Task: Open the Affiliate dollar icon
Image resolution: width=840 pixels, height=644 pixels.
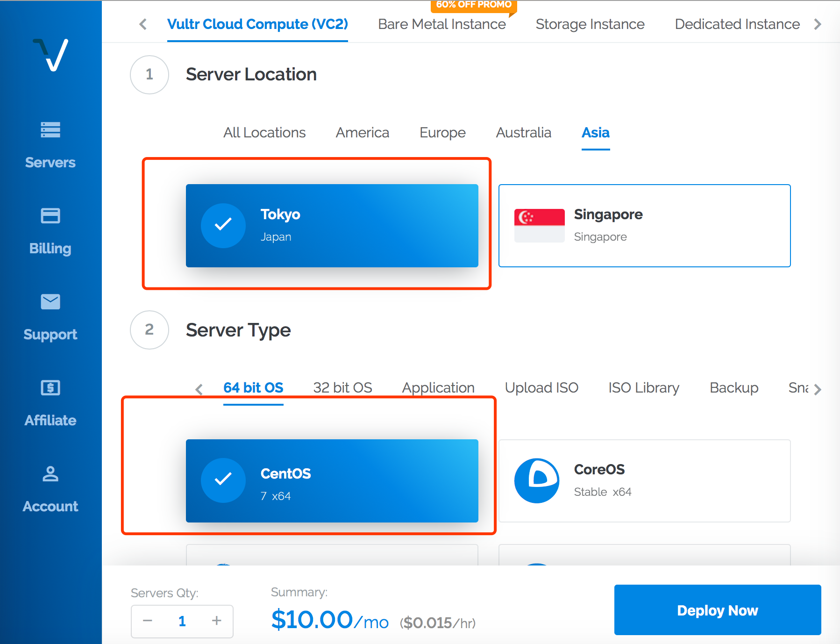Action: click(x=50, y=387)
